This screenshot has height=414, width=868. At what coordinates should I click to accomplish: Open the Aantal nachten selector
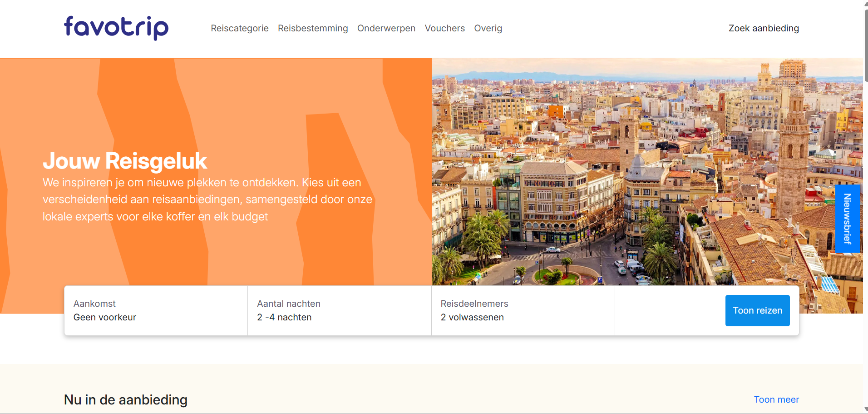339,310
